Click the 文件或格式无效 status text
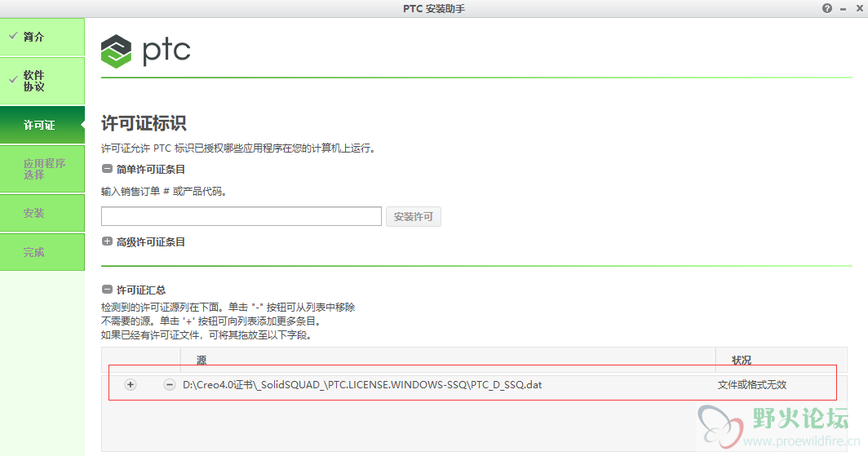Image resolution: width=868 pixels, height=456 pixels. [x=752, y=384]
